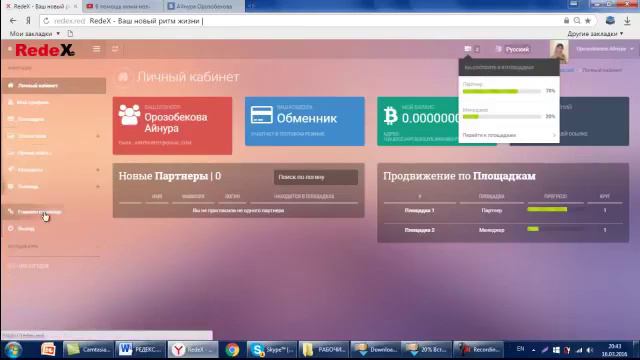Reload the page with refresh icon
640x360 pixels.
coord(46,21)
